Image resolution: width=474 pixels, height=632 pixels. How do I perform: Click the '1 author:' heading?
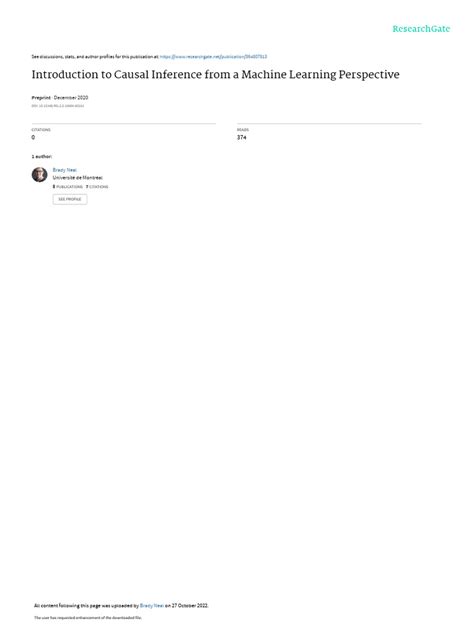(x=42, y=156)
